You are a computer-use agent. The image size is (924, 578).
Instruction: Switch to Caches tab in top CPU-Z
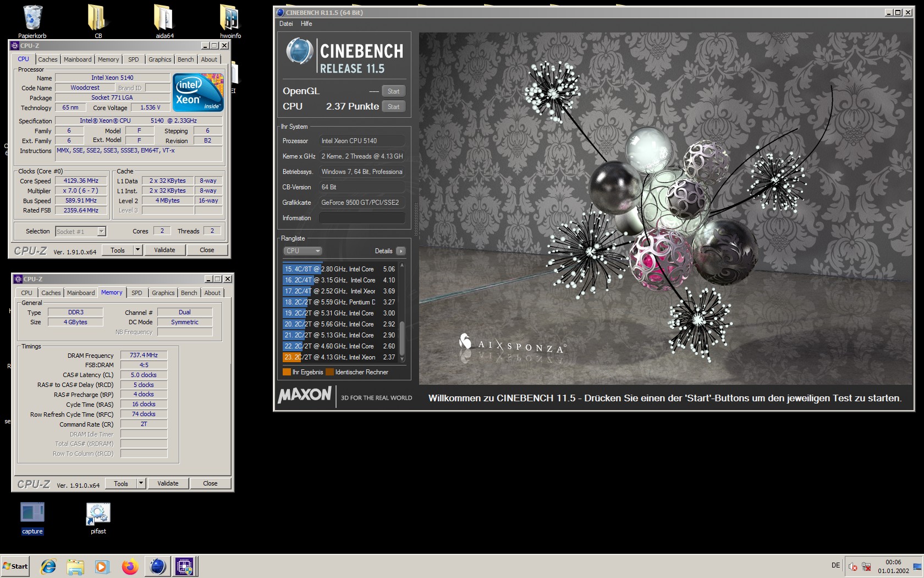[47, 59]
